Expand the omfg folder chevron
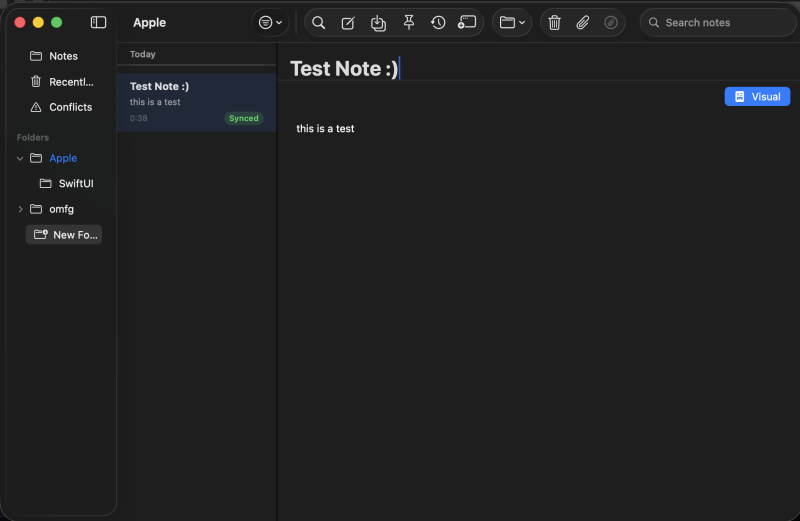This screenshot has width=800, height=521. 20,209
